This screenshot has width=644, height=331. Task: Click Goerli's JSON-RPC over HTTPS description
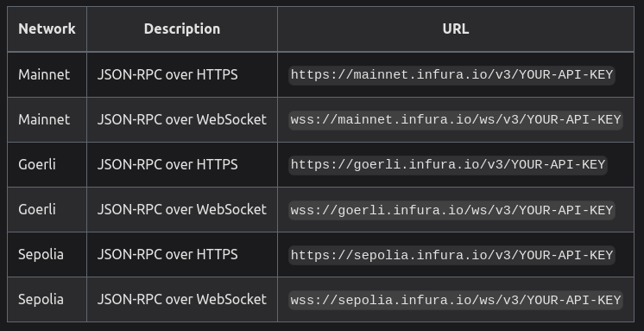pyautogui.click(x=167, y=164)
